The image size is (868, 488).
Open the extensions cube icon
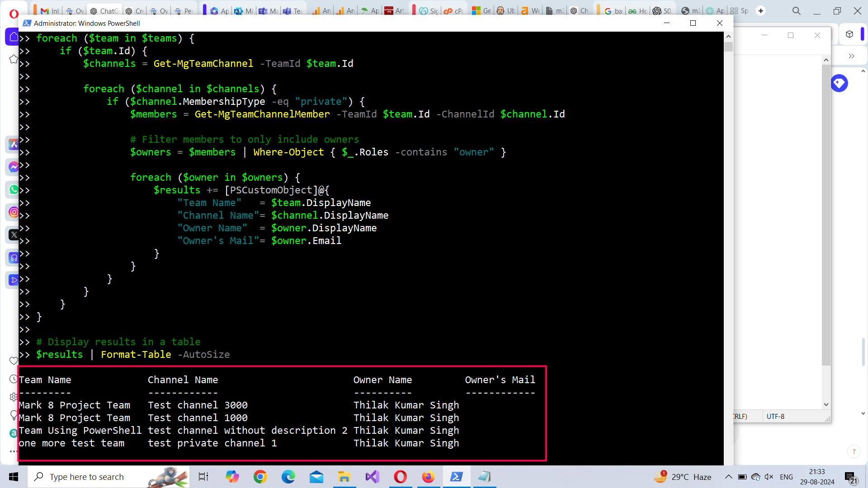pyautogui.click(x=849, y=34)
